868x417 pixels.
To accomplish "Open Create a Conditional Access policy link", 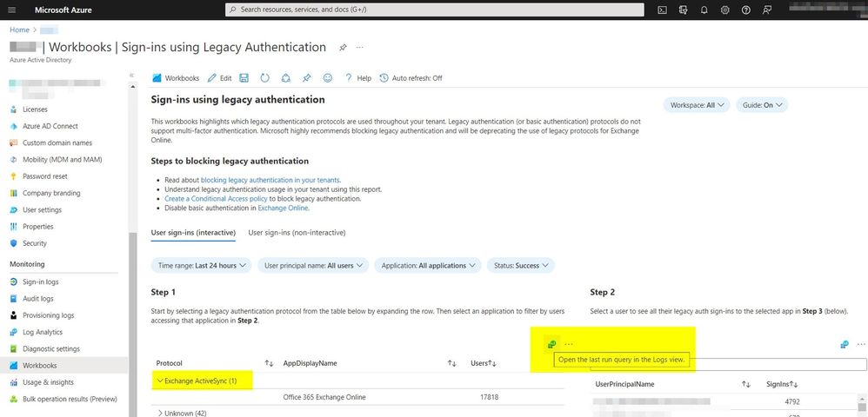I will [216, 199].
